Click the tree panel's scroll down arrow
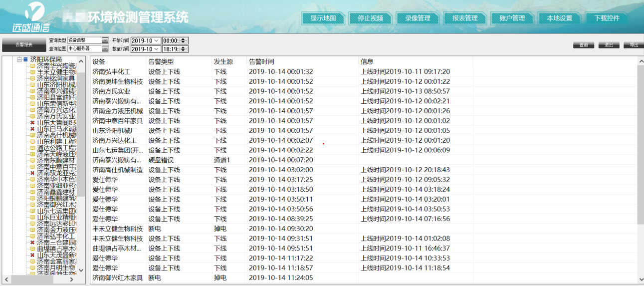The height and width of the screenshot is (286, 644). pyautogui.click(x=81, y=272)
